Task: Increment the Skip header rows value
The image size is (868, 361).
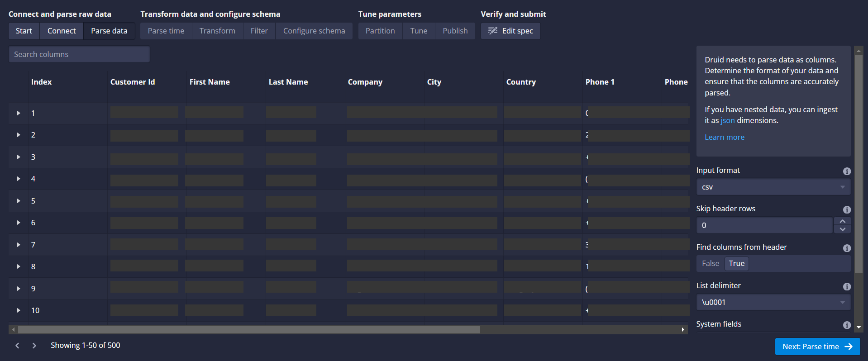Action: pyautogui.click(x=842, y=221)
